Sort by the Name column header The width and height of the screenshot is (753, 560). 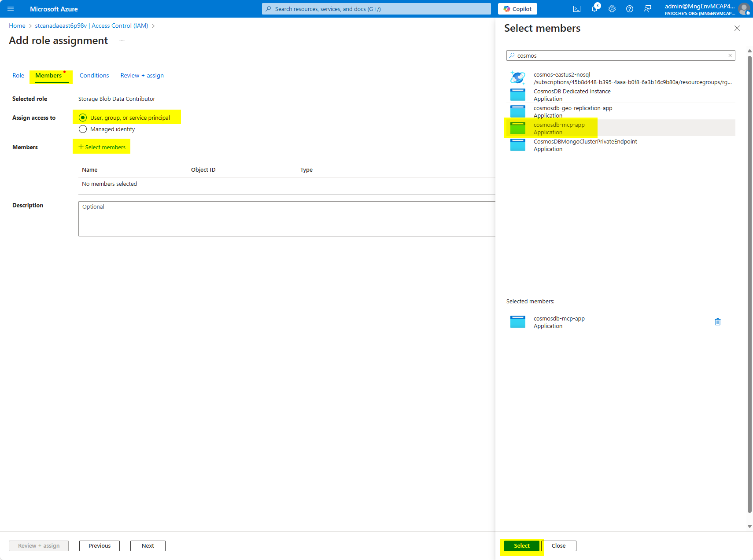90,169
